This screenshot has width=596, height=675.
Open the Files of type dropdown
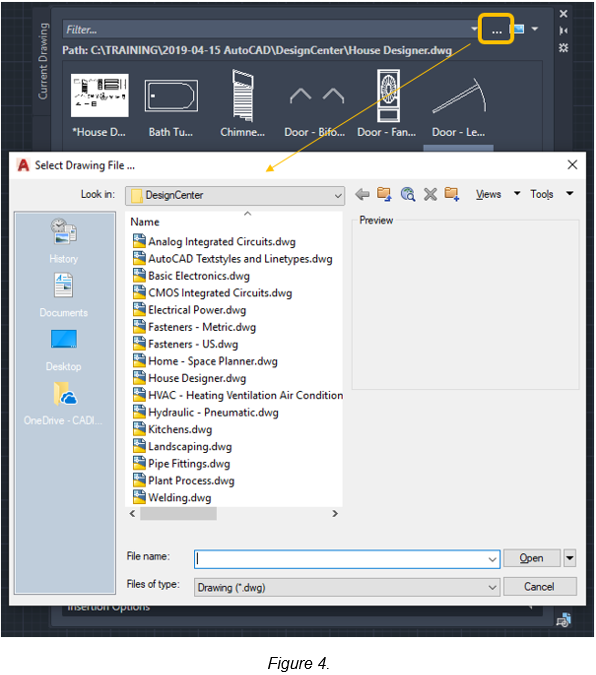[x=347, y=588]
